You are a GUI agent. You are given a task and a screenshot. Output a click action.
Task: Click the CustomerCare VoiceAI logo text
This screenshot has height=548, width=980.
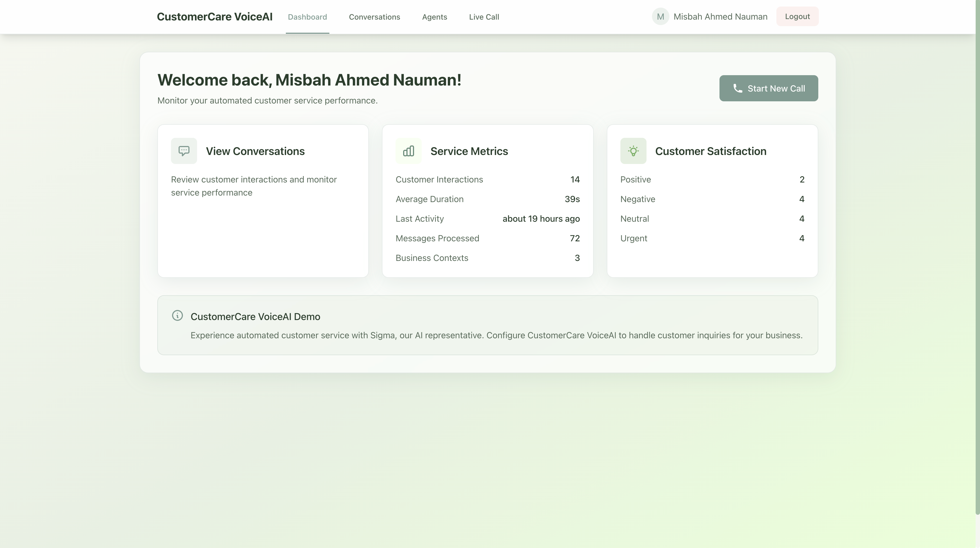215,17
